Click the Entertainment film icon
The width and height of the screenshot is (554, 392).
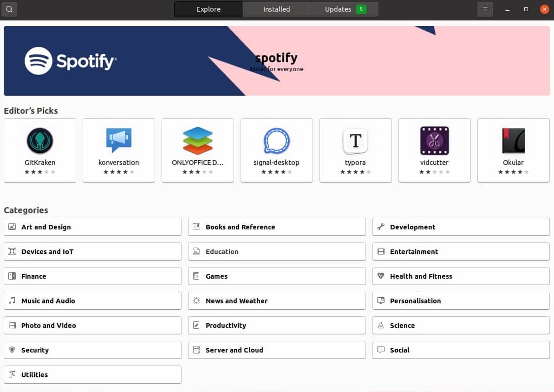pos(381,251)
